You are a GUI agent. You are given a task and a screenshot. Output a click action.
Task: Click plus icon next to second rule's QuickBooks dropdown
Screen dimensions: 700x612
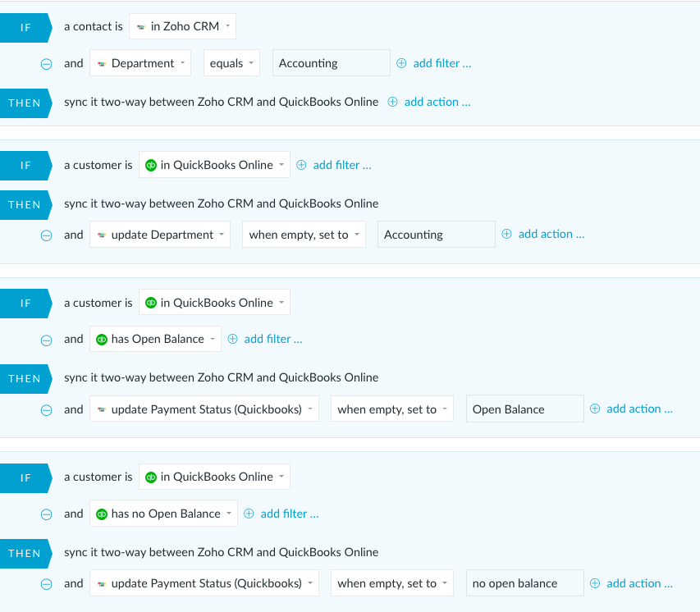301,165
